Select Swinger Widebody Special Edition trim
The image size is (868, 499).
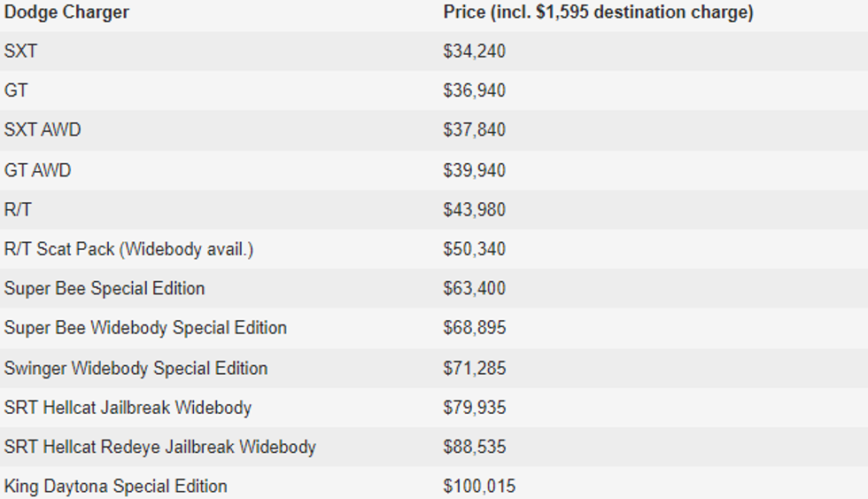click(136, 368)
